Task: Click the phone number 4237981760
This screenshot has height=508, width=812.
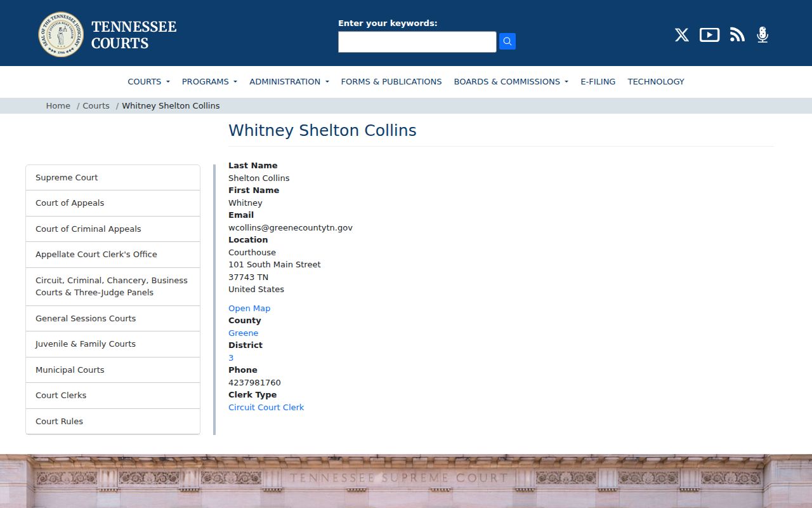Action: pos(254,382)
